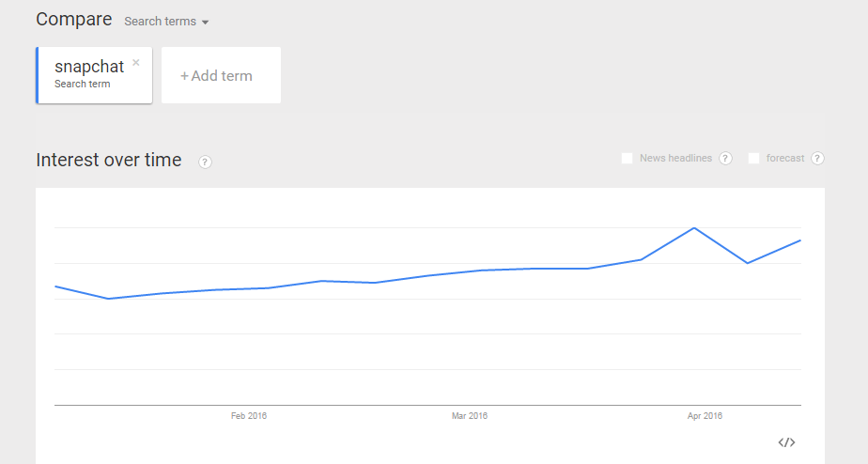868x464 pixels.
Task: Add a new comparison term
Action: pos(221,75)
